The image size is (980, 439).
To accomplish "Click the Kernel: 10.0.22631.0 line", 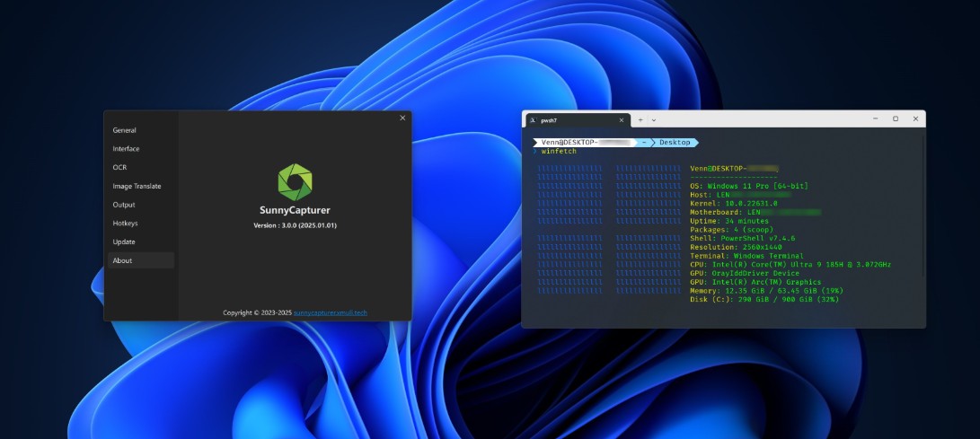I will pos(734,204).
